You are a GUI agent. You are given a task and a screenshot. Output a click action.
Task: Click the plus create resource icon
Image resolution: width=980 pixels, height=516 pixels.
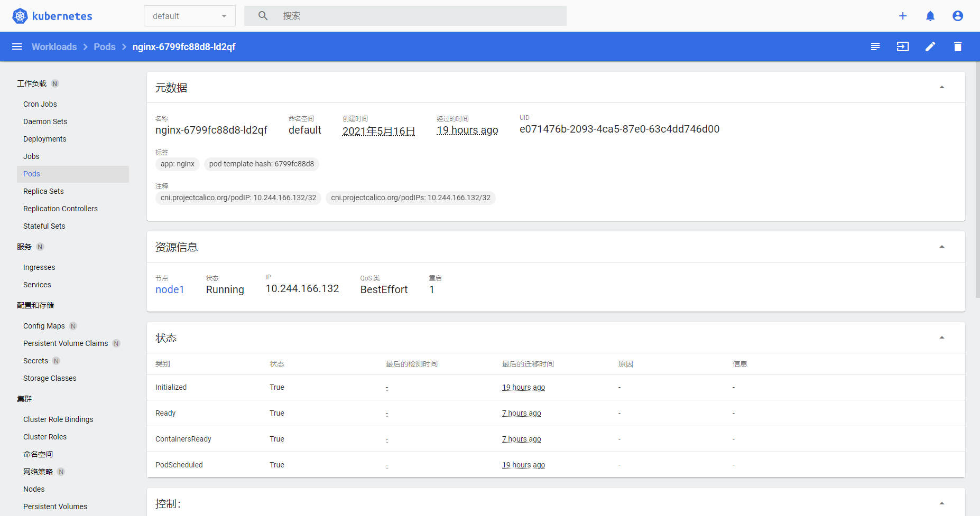pyautogui.click(x=903, y=16)
